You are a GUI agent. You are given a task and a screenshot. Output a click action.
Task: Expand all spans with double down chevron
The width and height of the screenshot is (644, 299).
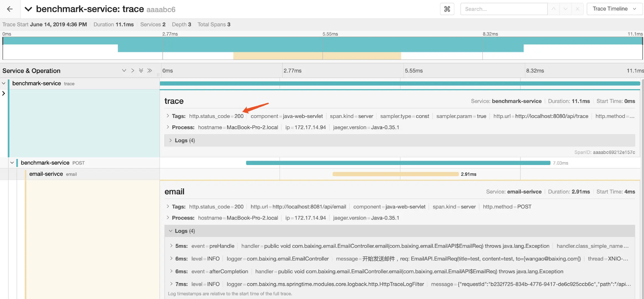tap(141, 71)
